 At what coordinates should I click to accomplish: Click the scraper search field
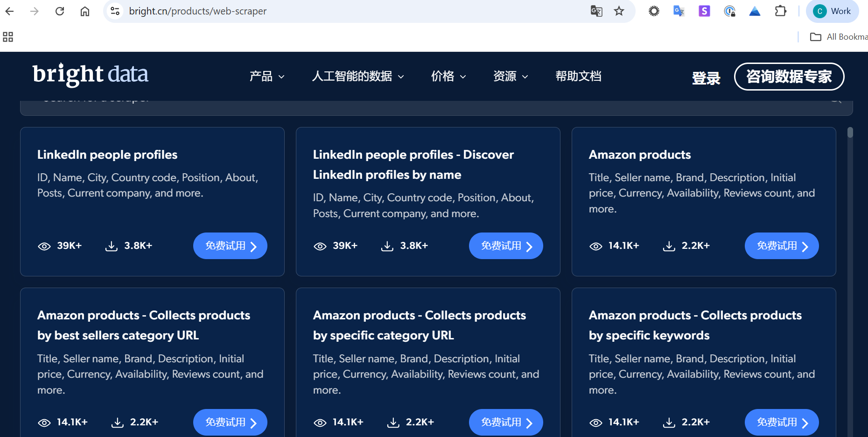[436, 107]
